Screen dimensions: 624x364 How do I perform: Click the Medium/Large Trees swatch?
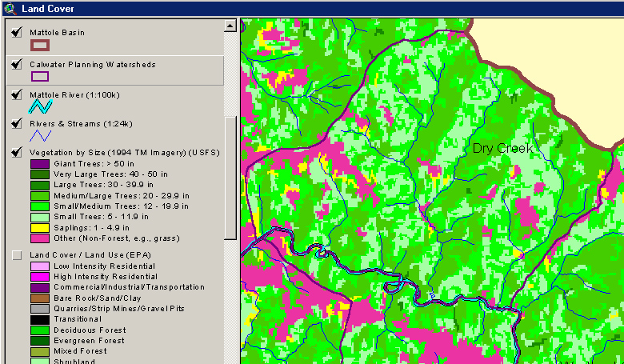40,196
